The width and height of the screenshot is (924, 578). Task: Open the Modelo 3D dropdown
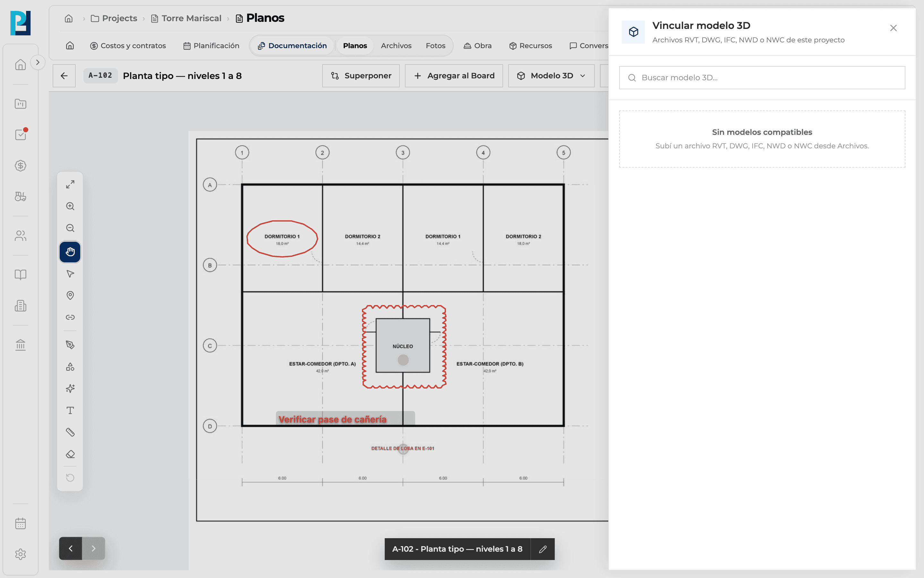(x=551, y=76)
